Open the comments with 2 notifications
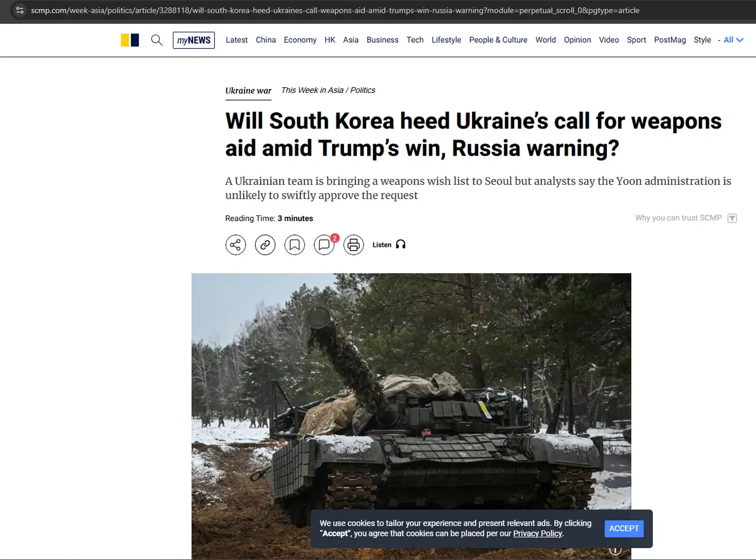Image resolution: width=756 pixels, height=560 pixels. coord(324,245)
